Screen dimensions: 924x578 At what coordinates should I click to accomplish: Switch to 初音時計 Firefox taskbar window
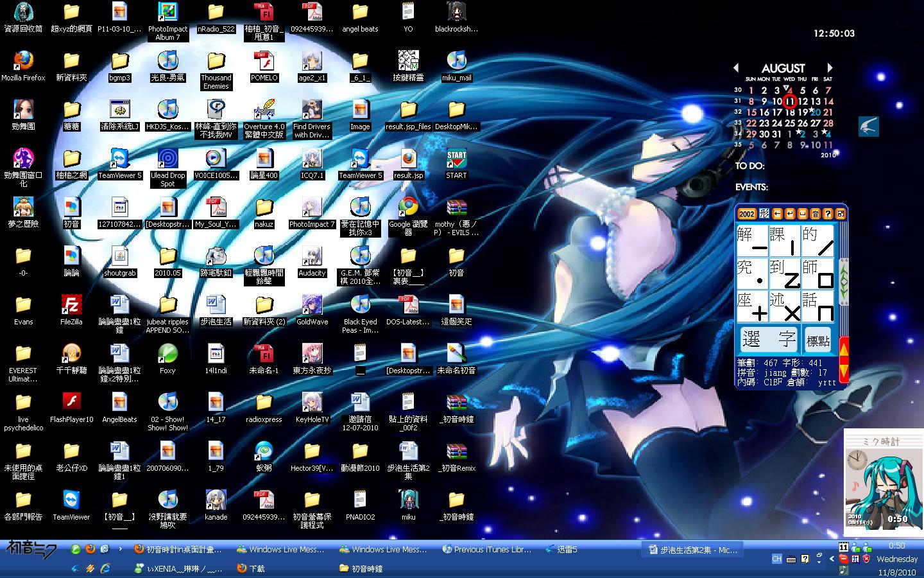(x=178, y=549)
